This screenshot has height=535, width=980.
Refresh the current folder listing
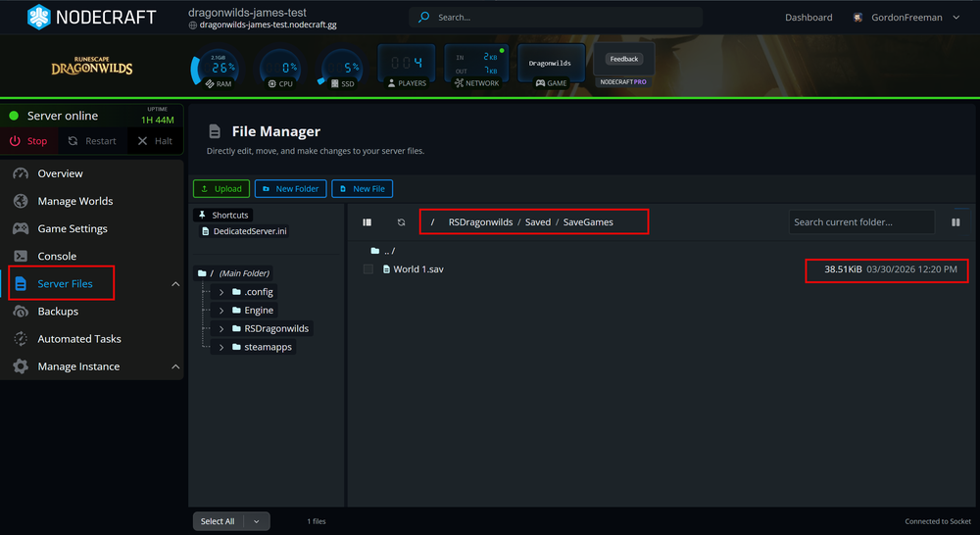click(401, 222)
